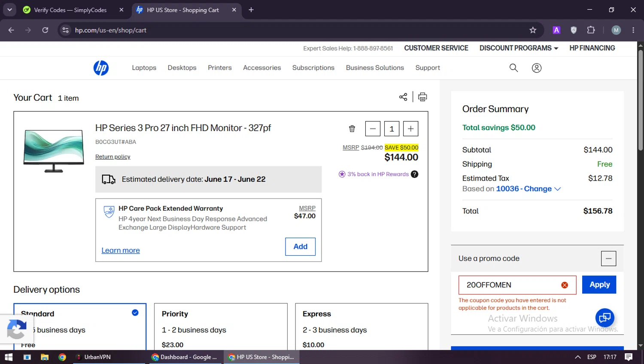The width and height of the screenshot is (644, 364).
Task: Add HP Care Pack Extended Warranty
Action: [x=301, y=247]
